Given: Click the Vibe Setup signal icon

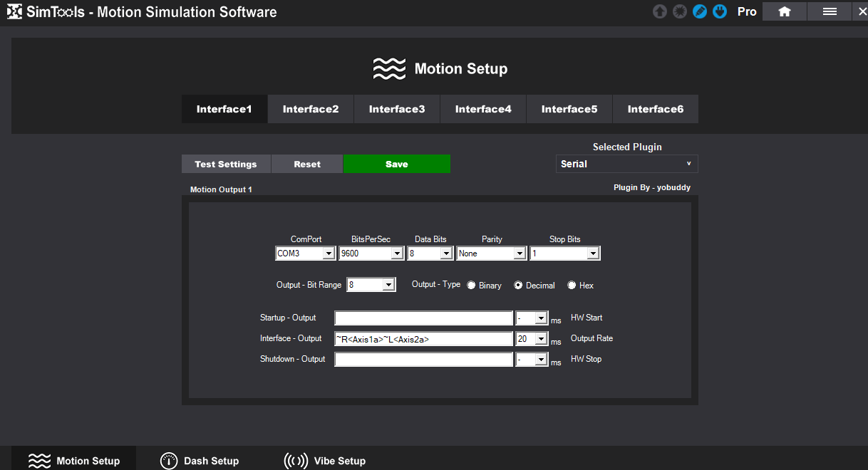Looking at the screenshot, I should tap(296, 461).
